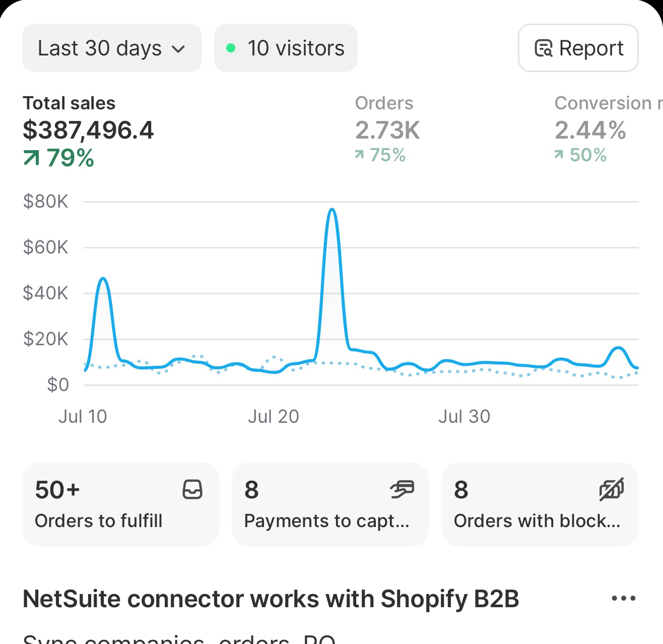The image size is (663, 644).
Task: Open the Last 30 days date range selector
Action: point(112,48)
